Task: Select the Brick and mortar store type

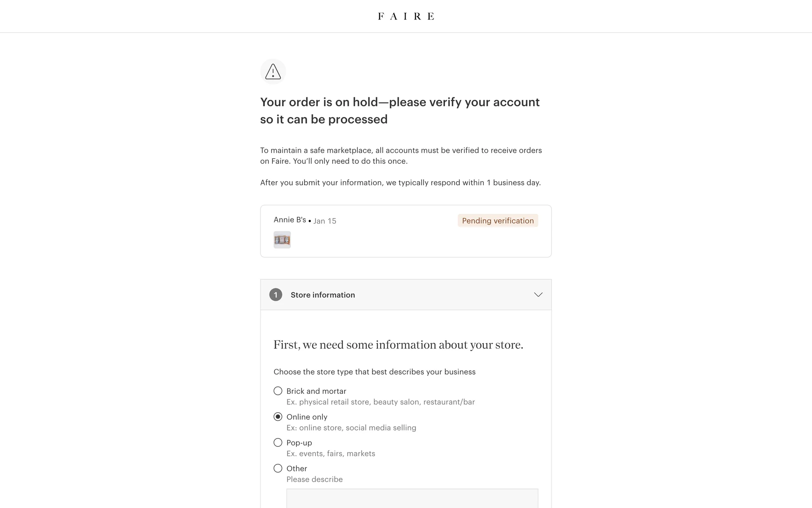Action: [x=278, y=391]
